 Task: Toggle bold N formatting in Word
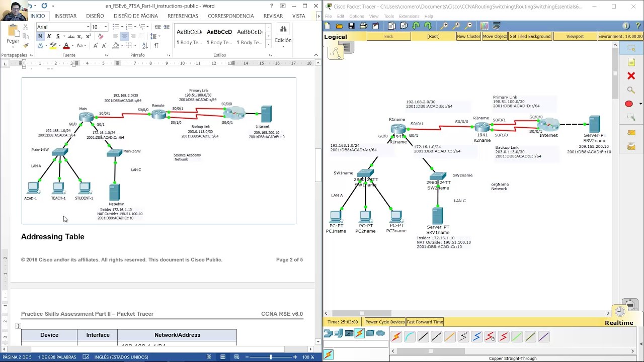pos(40,36)
